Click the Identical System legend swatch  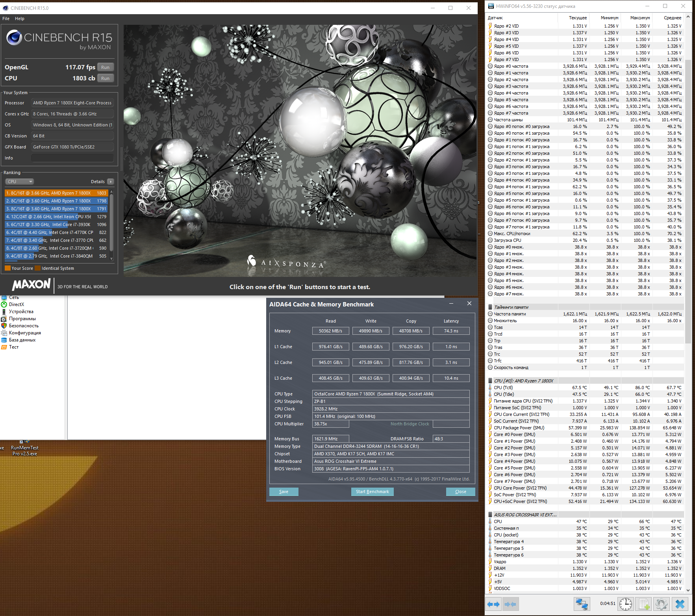pyautogui.click(x=37, y=268)
